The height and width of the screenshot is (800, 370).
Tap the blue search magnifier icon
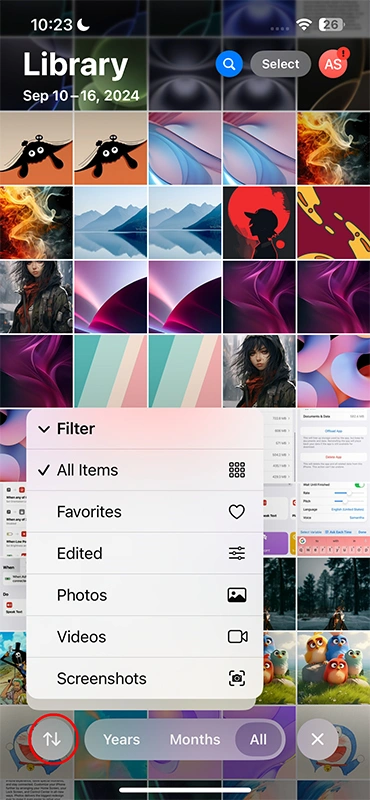click(x=229, y=64)
